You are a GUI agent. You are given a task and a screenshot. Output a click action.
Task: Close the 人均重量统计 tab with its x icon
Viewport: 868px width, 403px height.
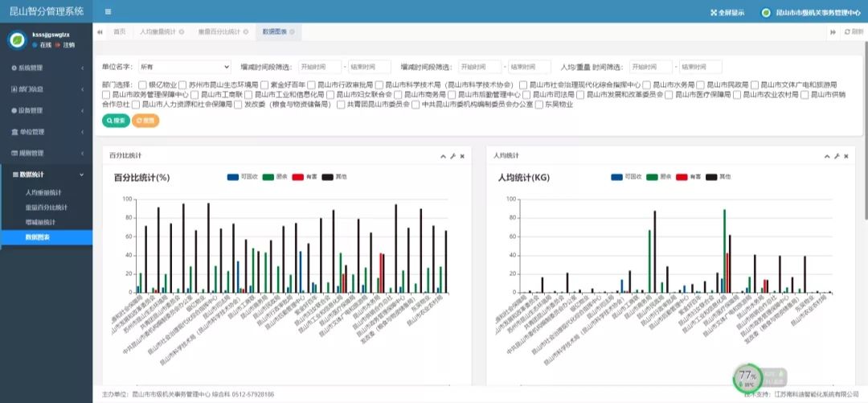click(x=182, y=31)
